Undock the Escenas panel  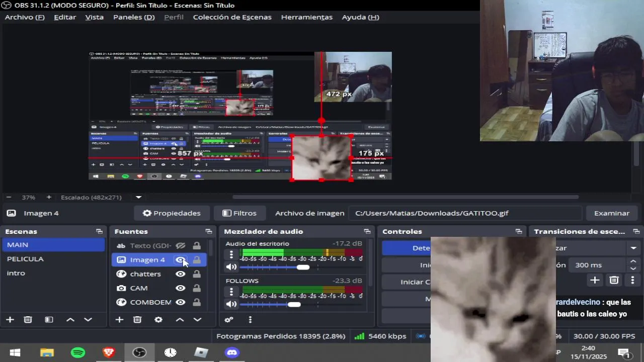(x=99, y=231)
